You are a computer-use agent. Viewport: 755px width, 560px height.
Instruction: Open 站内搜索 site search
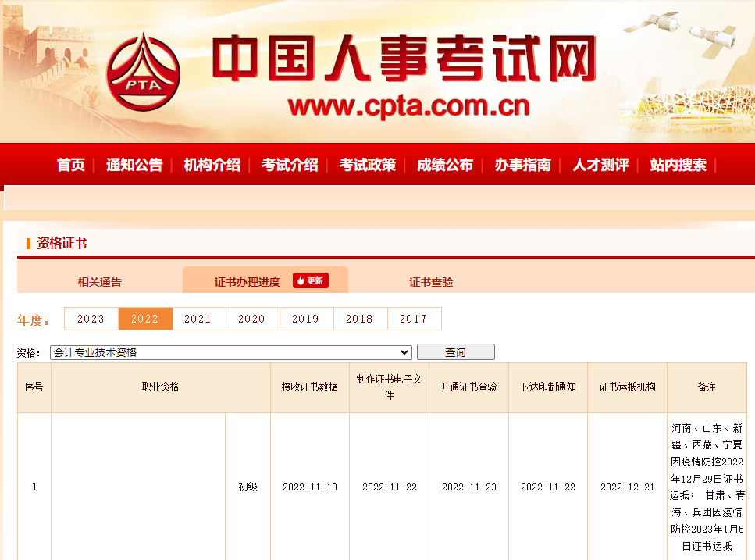click(x=678, y=165)
